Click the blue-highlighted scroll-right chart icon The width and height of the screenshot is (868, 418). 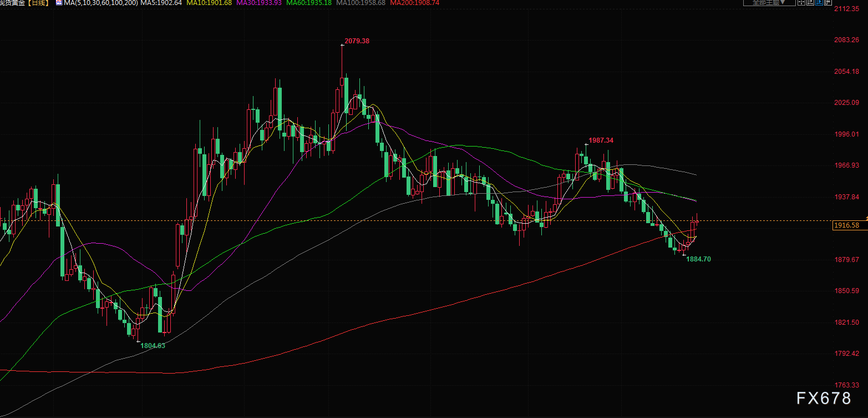point(819,2)
